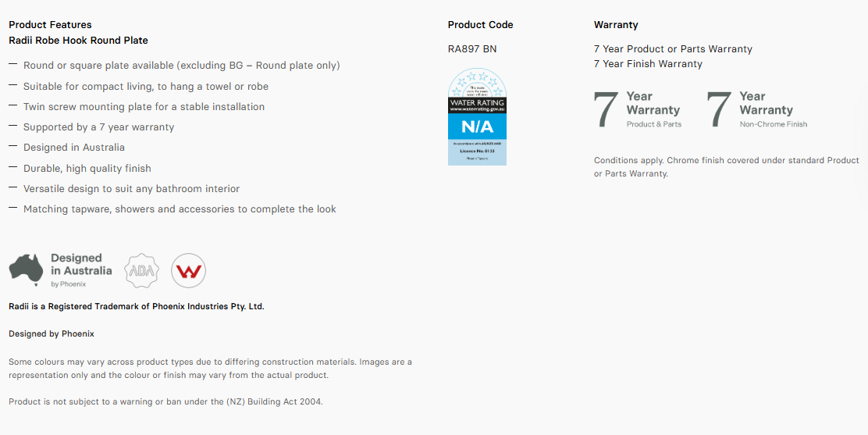Screen dimensions: 868x435
Task: Click the Product Code heading
Action: [481, 25]
